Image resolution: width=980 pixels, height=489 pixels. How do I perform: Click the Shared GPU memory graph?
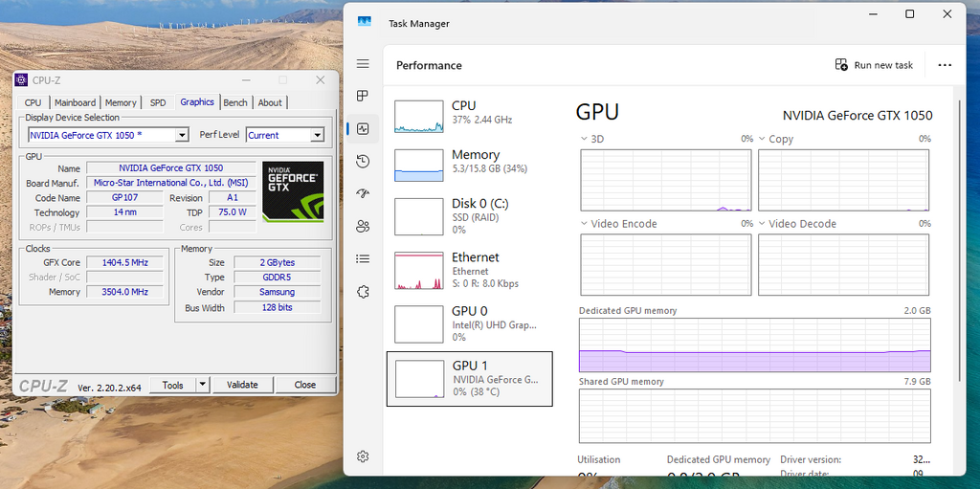(755, 416)
